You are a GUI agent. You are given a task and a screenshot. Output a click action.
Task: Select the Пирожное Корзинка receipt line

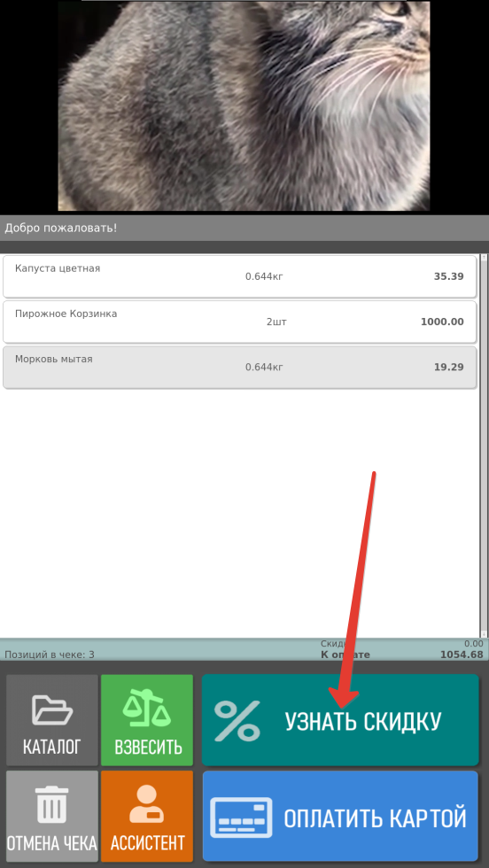[x=240, y=322]
